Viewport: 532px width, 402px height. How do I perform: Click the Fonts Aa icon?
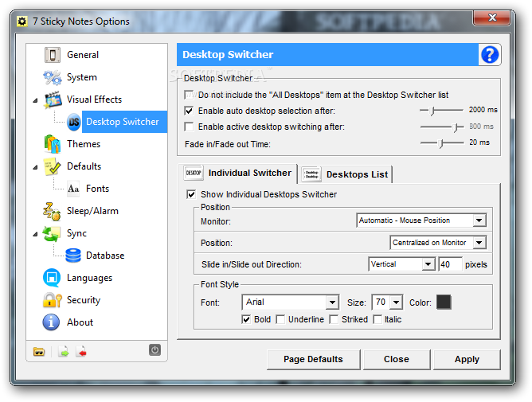73,189
